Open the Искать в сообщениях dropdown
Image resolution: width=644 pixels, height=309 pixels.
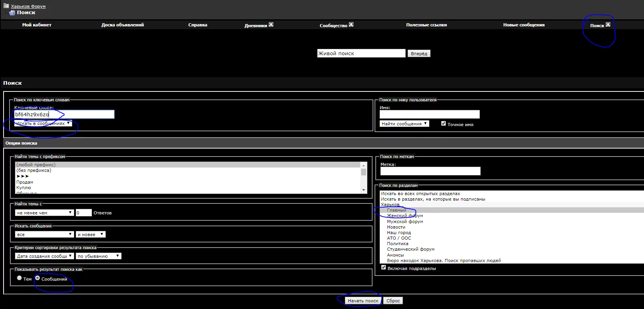coord(43,123)
